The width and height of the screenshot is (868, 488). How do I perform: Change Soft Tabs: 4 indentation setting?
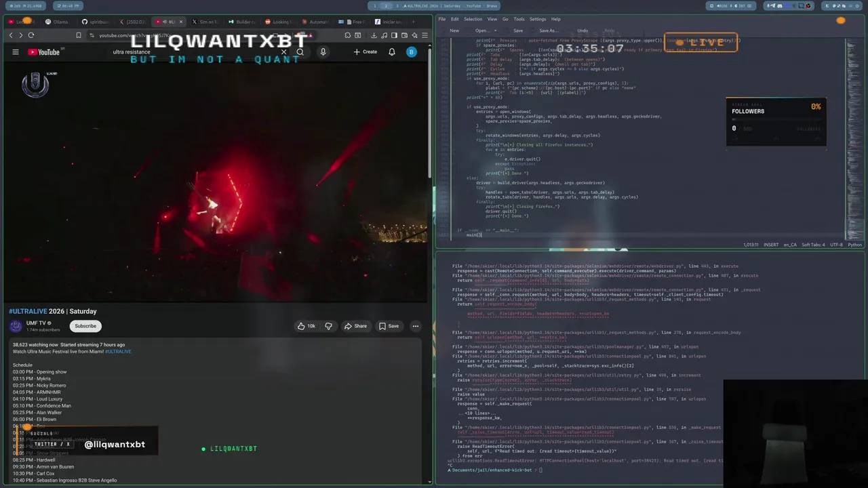(812, 245)
